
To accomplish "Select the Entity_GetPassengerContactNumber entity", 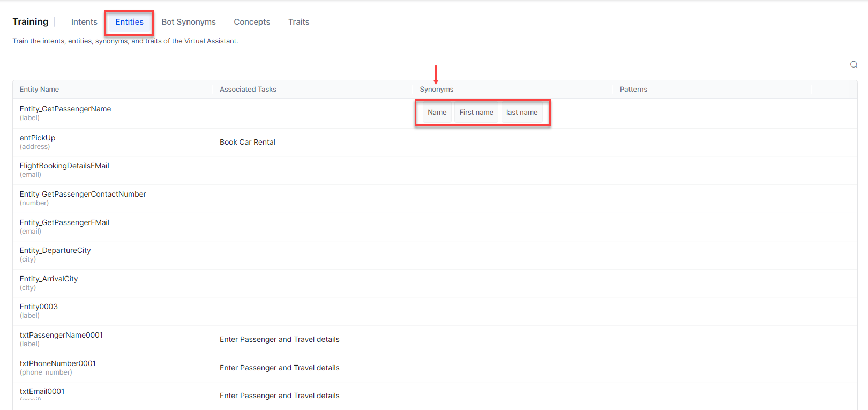I will click(x=83, y=195).
